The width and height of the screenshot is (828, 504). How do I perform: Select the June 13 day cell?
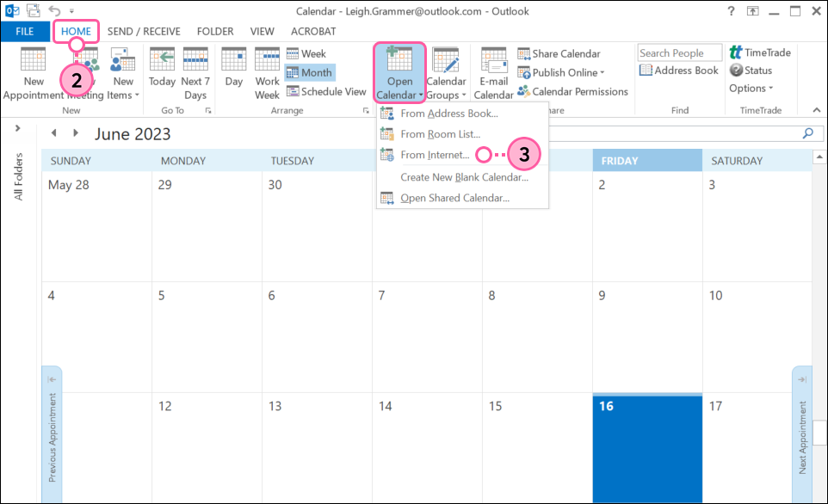tap(317, 449)
